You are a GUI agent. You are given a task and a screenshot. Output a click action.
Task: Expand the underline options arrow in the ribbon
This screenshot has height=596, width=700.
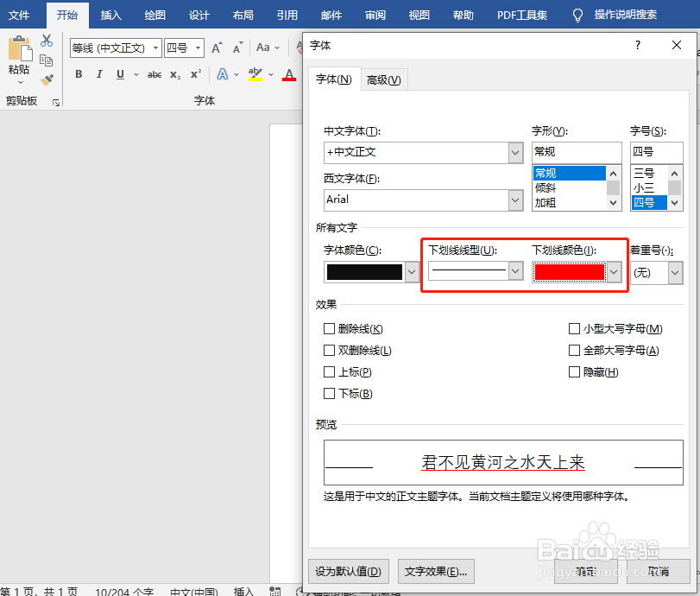tap(136, 74)
